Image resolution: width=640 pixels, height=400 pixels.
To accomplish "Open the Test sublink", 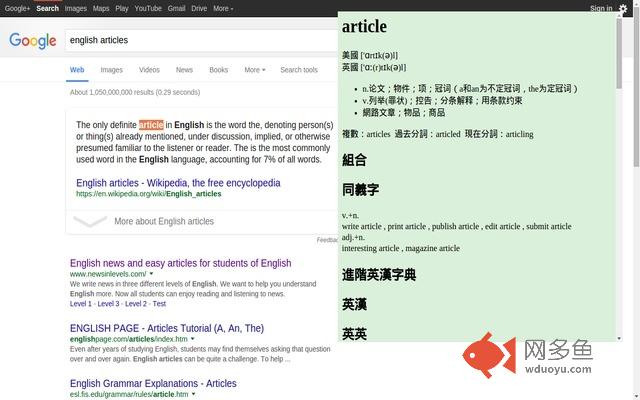I will click(x=159, y=304).
